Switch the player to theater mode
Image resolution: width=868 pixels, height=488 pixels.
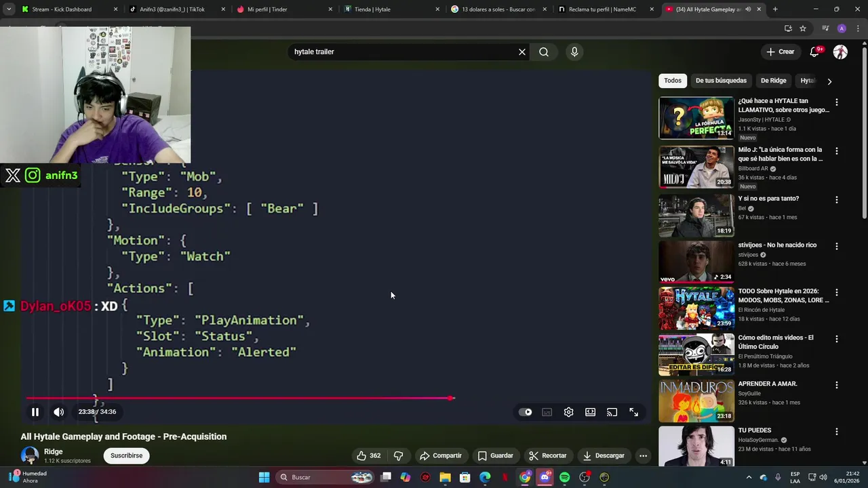pos(591,412)
